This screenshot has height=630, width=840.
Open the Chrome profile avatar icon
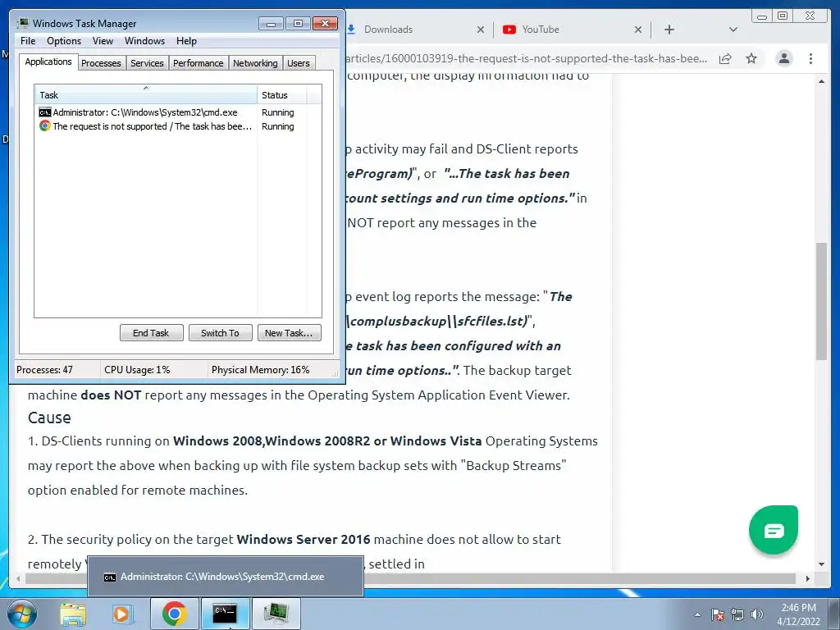tap(783, 58)
